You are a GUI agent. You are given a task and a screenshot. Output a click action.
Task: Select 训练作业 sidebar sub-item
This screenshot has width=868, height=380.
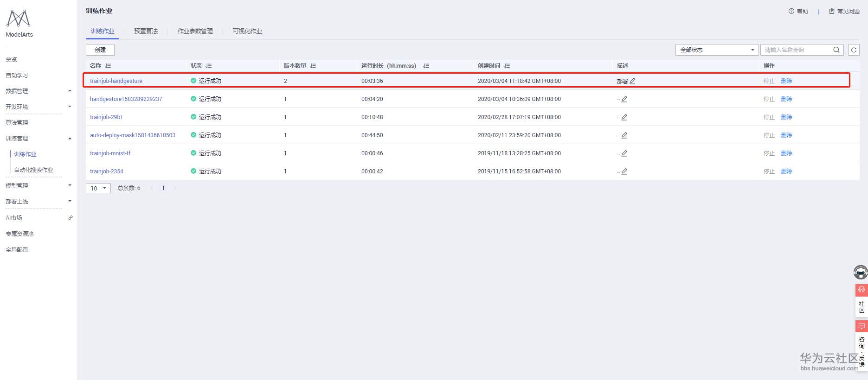pos(25,154)
